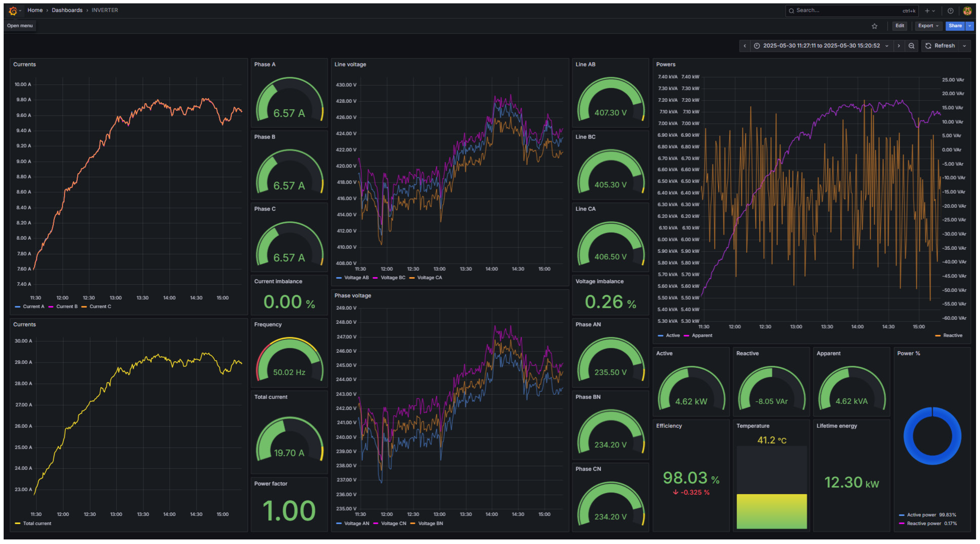Shift time range forward
Viewport: 980px width, 544px height.
[899, 46]
